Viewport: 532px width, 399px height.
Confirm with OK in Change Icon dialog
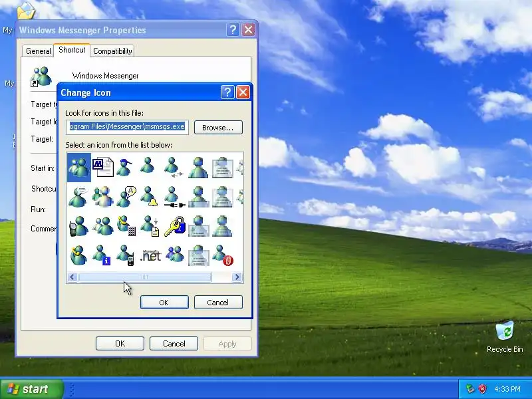coord(164,303)
